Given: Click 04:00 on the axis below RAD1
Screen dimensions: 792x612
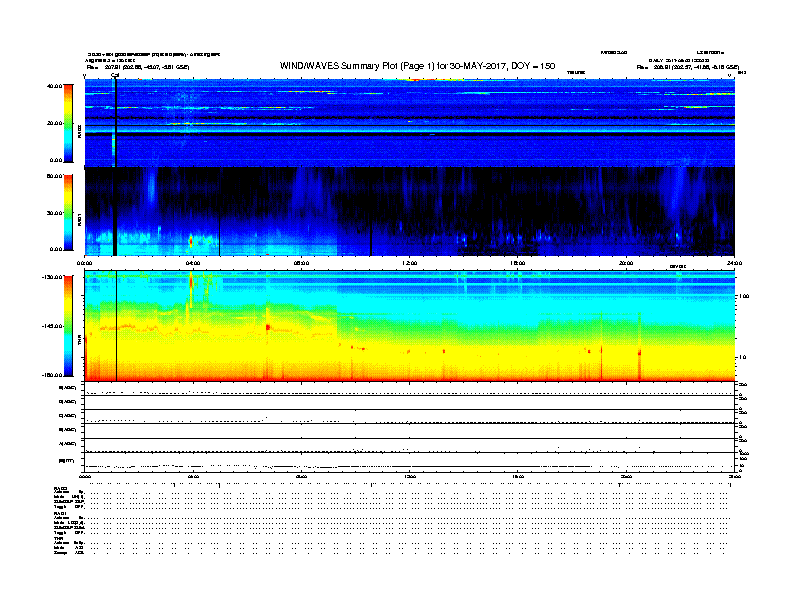Looking at the screenshot, I should (193, 263).
